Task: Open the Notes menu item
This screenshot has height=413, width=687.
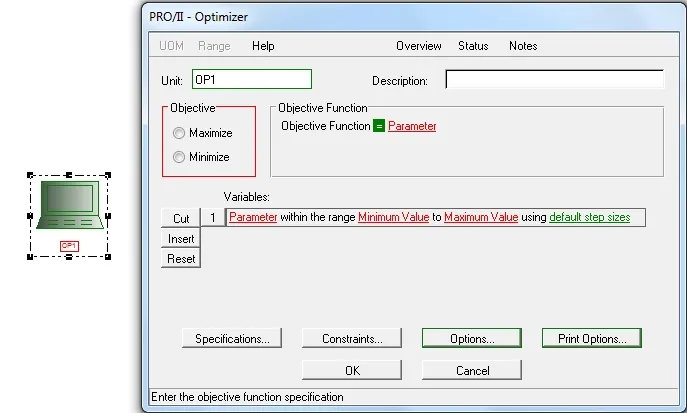Action: click(x=523, y=46)
